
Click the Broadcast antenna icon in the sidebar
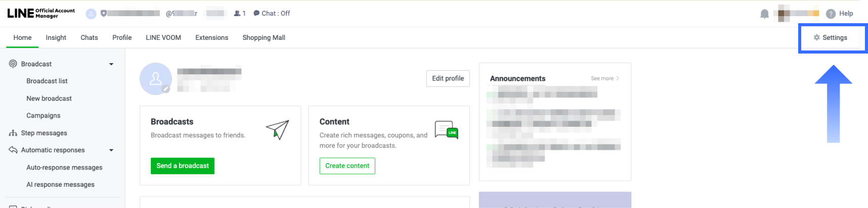tap(13, 64)
